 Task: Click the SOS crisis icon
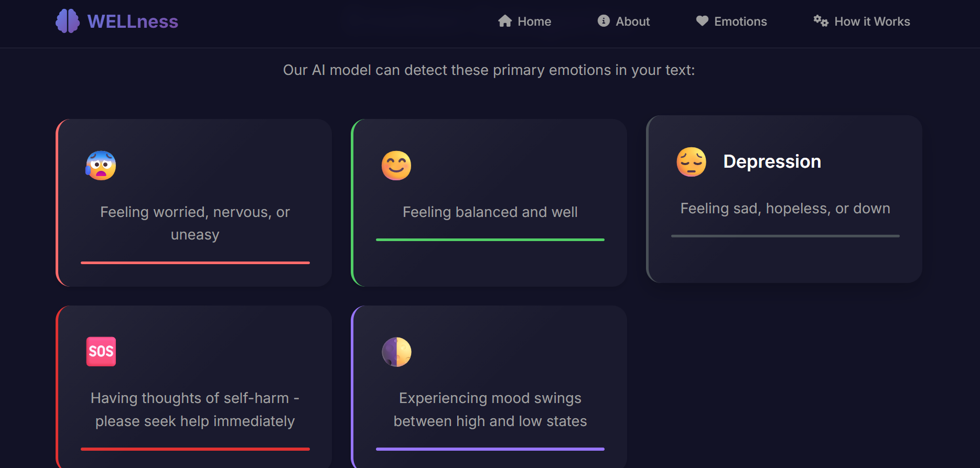[x=101, y=351]
